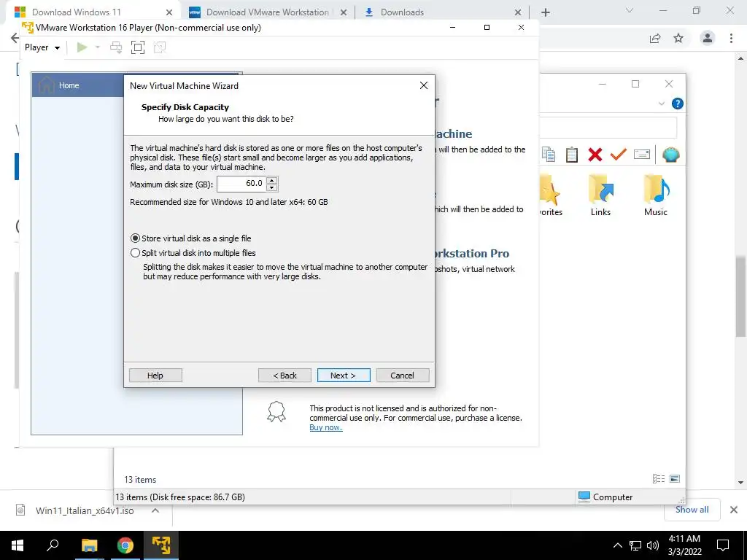Open File Explorer from taskbar
This screenshot has height=560, width=747.
[89, 545]
